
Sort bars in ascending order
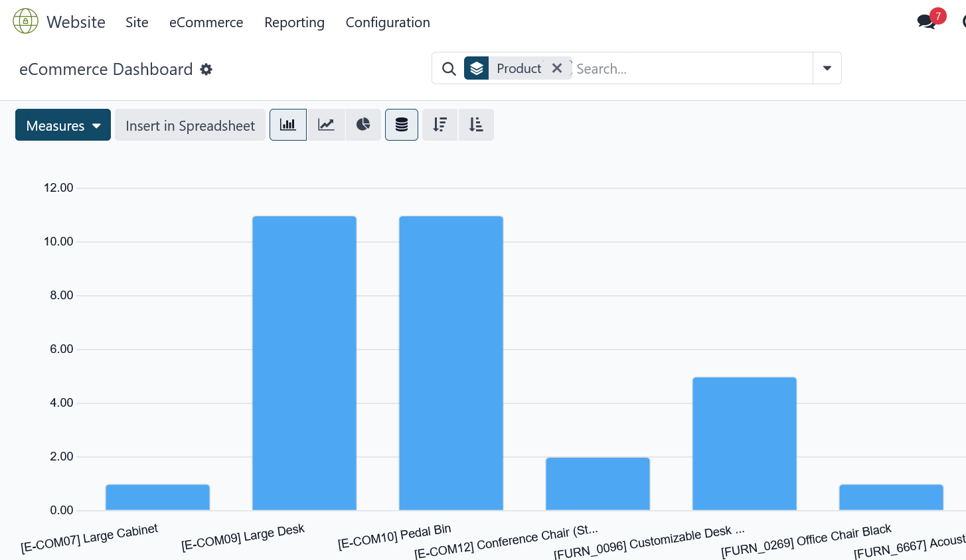(x=476, y=125)
